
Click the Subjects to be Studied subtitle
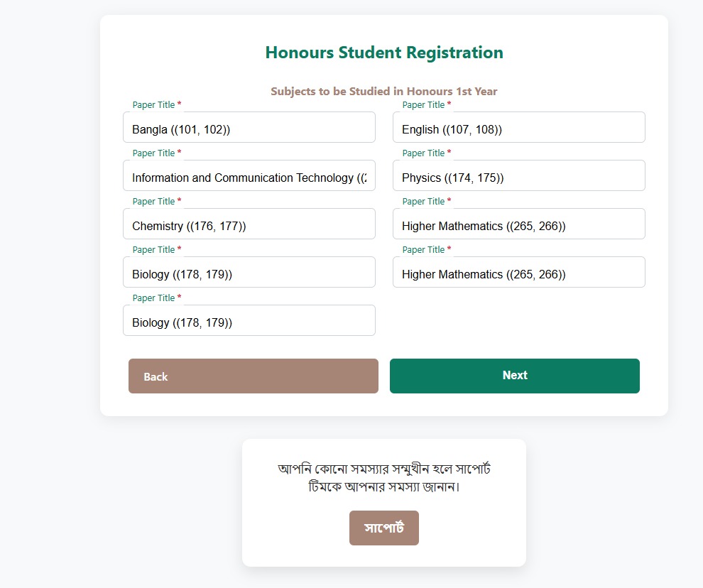click(x=383, y=92)
